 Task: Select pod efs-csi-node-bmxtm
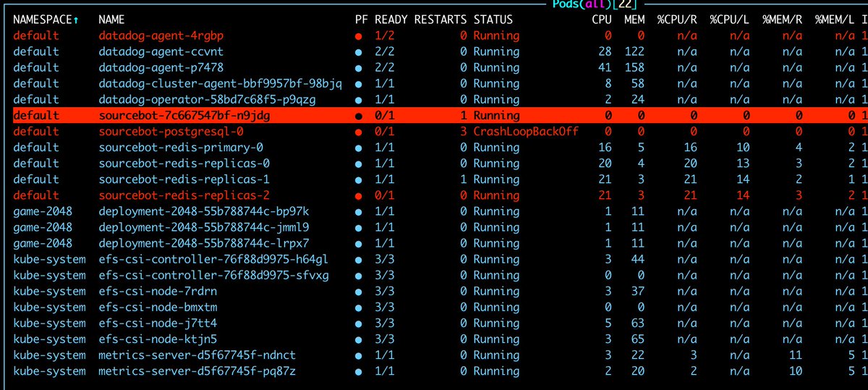coord(158,307)
